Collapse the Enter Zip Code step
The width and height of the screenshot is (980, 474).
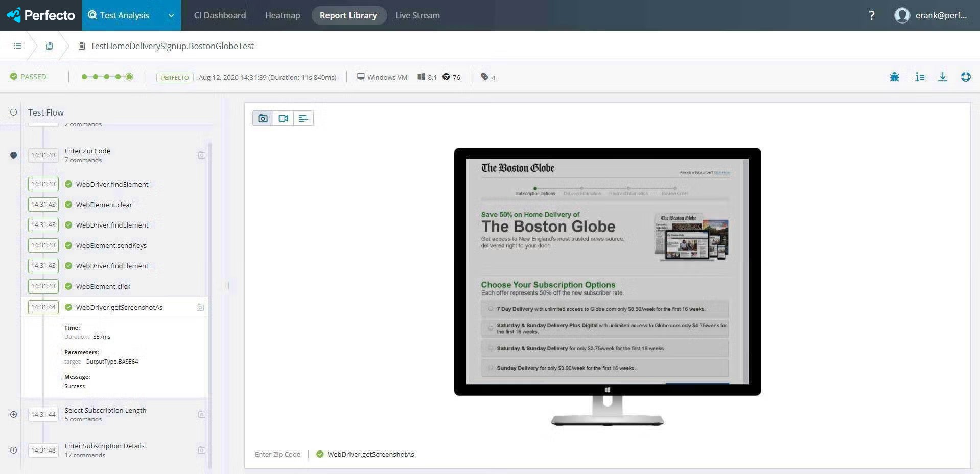(x=14, y=155)
